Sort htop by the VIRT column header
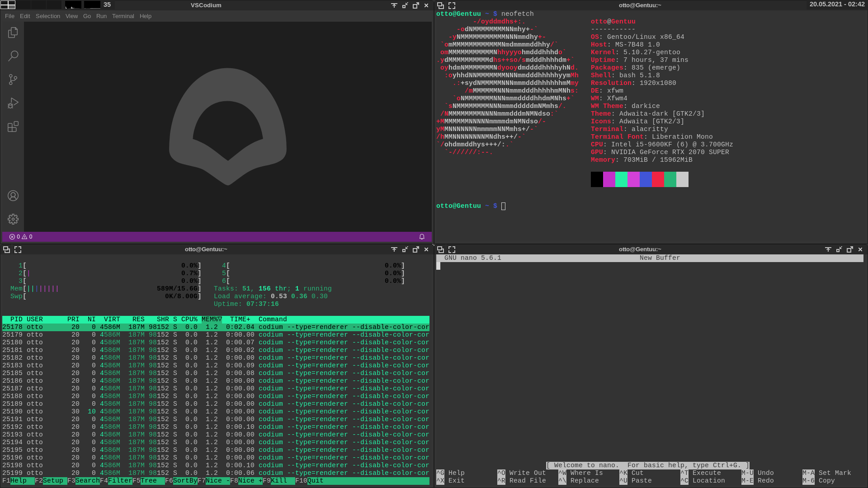Image resolution: width=868 pixels, height=488 pixels. 112,319
